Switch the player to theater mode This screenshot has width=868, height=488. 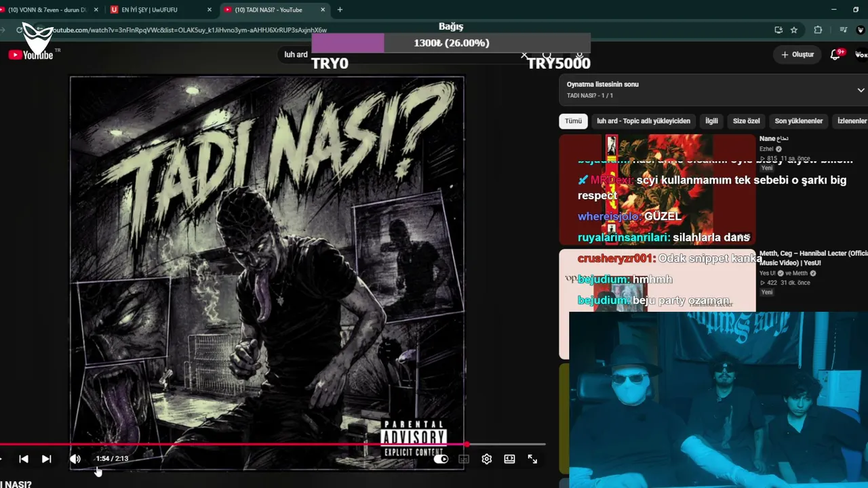509,459
